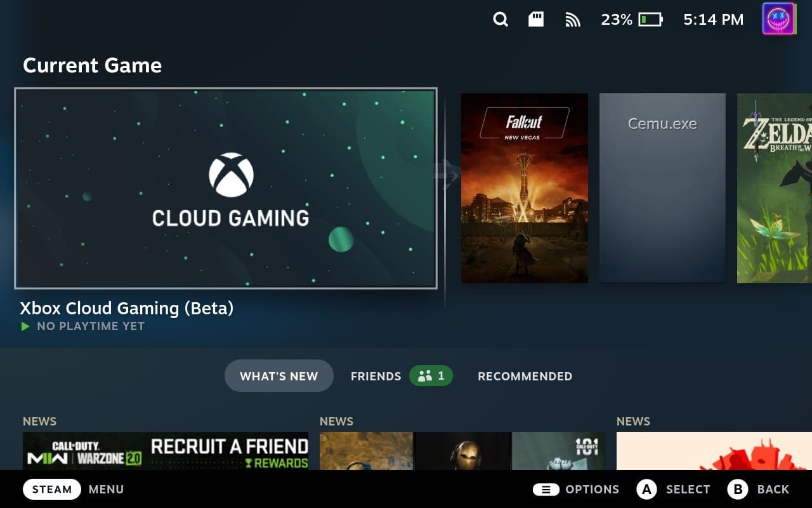Open the network signal icon
Image resolution: width=812 pixels, height=508 pixels.
(573, 20)
